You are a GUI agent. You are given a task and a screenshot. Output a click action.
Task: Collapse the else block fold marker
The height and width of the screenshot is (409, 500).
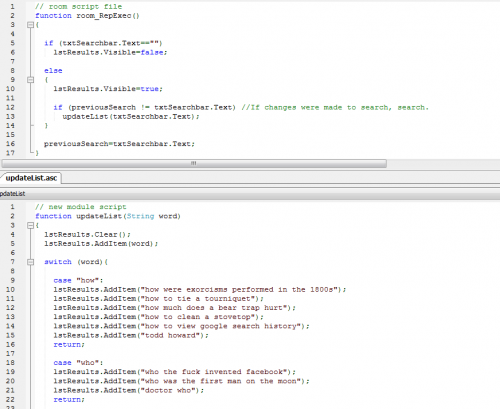30,80
